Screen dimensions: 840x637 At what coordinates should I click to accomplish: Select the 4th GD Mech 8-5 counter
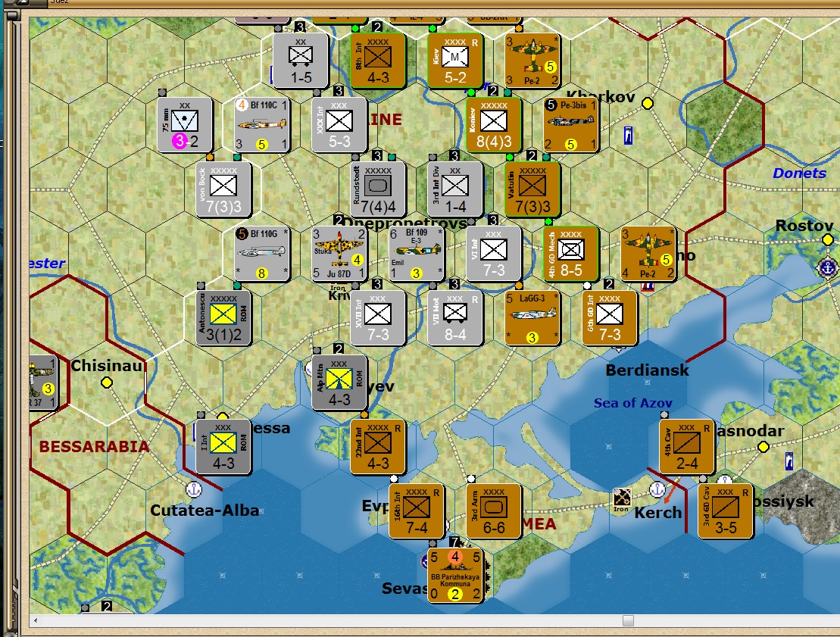point(570,254)
